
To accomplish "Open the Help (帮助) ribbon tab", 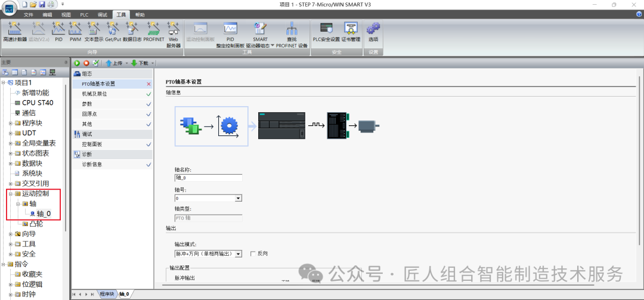I will [x=140, y=14].
